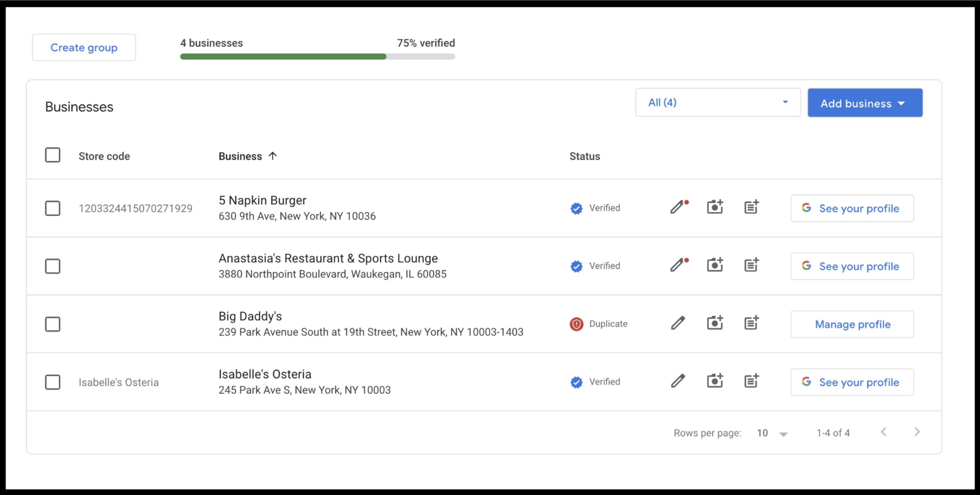Check the Big Daddy's row checkbox
The height and width of the screenshot is (495, 980).
[x=52, y=324]
